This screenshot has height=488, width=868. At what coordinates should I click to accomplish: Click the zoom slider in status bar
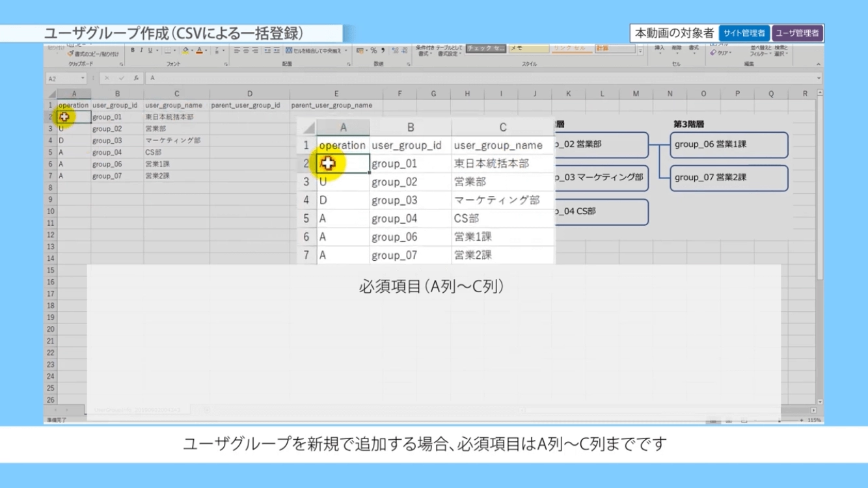(x=781, y=421)
